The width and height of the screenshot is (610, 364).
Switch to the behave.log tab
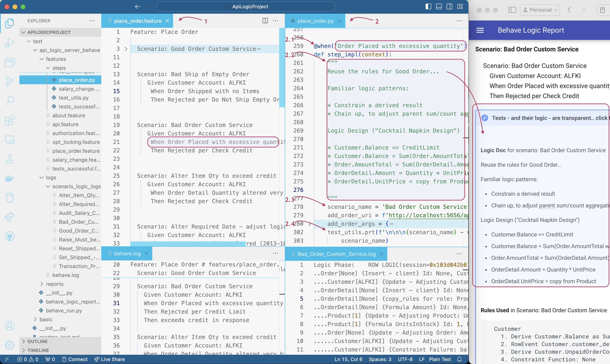(x=127, y=253)
